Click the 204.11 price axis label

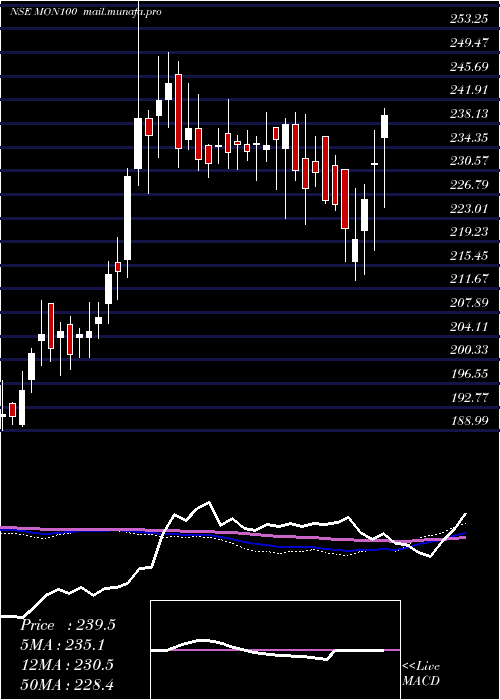click(469, 326)
